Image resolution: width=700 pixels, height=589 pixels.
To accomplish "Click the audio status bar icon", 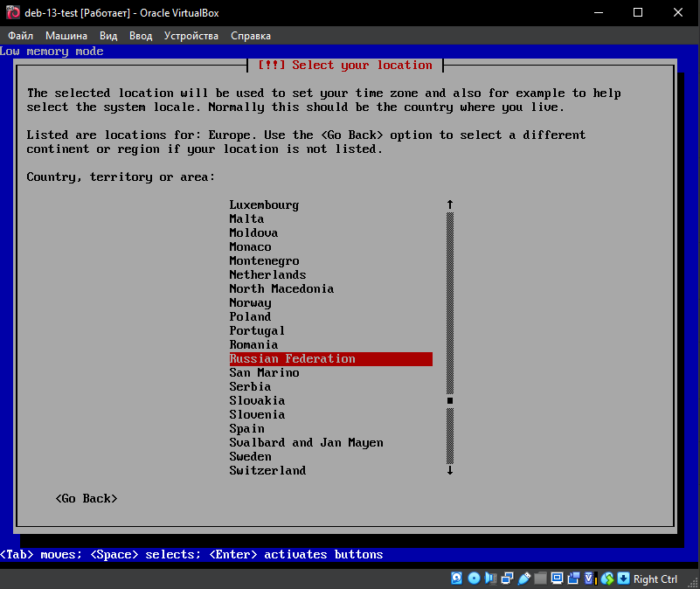I will (490, 579).
